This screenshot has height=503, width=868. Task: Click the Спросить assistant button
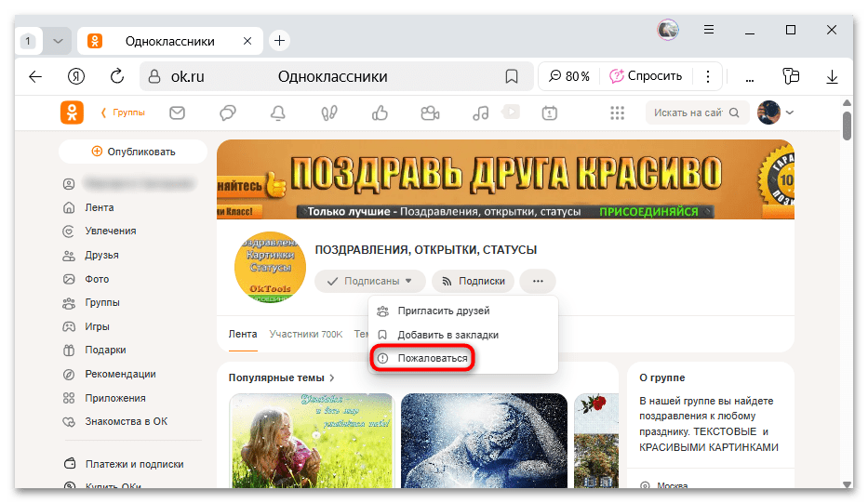pos(646,76)
